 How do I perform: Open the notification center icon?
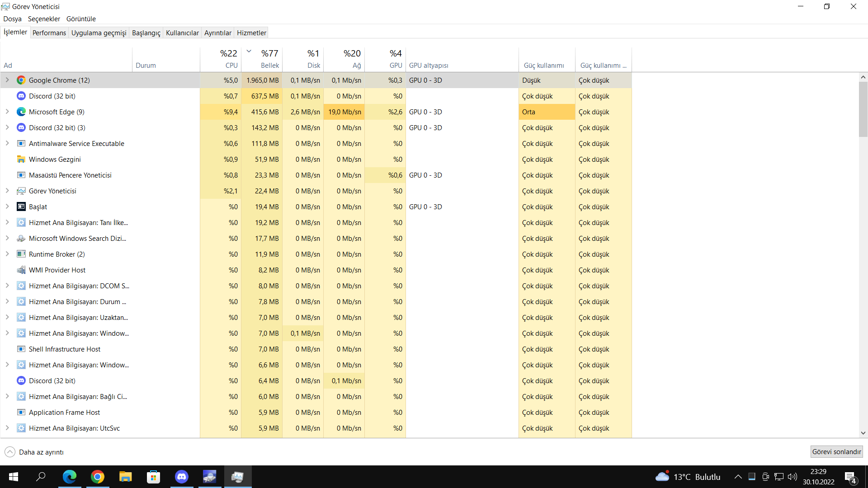pos(850,477)
